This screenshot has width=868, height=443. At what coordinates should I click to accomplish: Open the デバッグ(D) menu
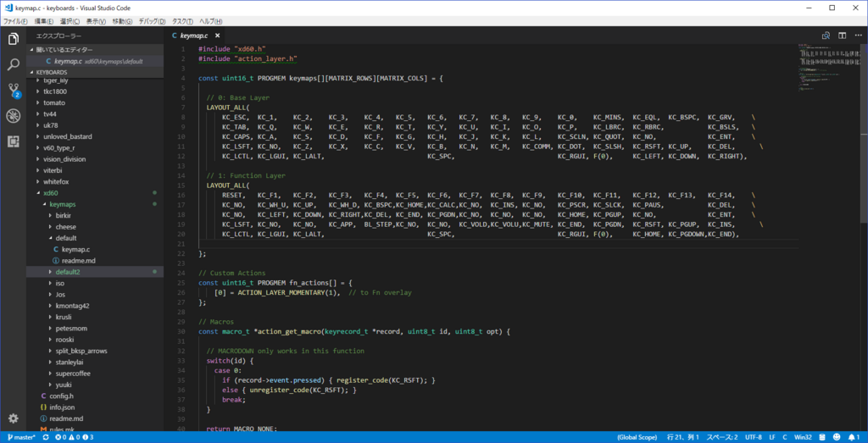[x=153, y=21]
